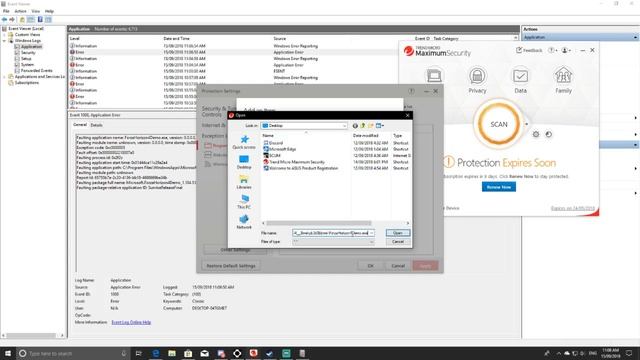Click Event Viewer Back toolbar arrow
The height and width of the screenshot is (360, 640).
(4, 20)
